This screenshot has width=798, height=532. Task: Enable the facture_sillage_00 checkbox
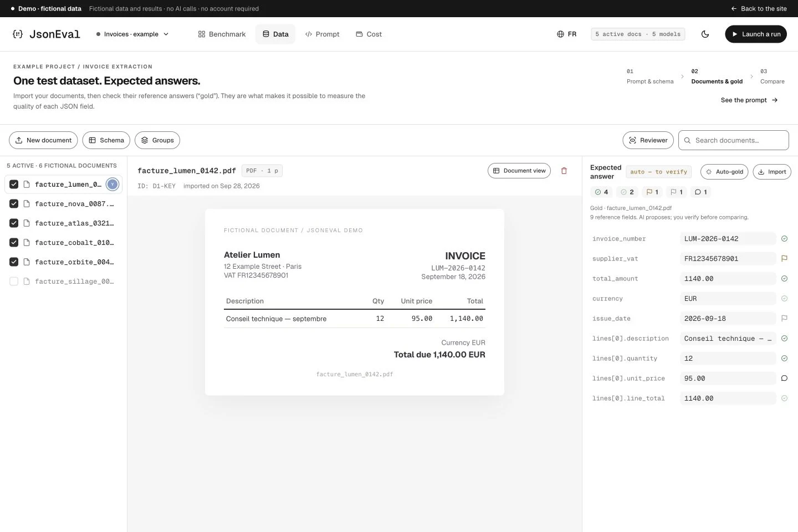[14, 282]
